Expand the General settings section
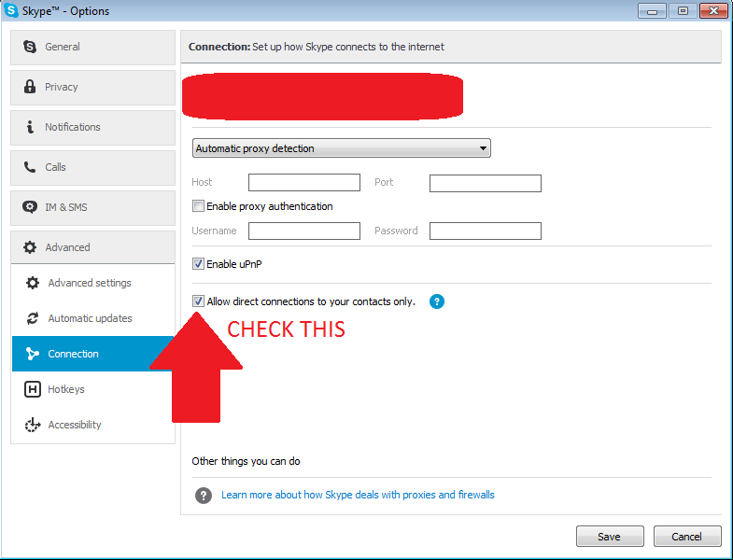Screen dimensions: 733x560 (x=92, y=48)
